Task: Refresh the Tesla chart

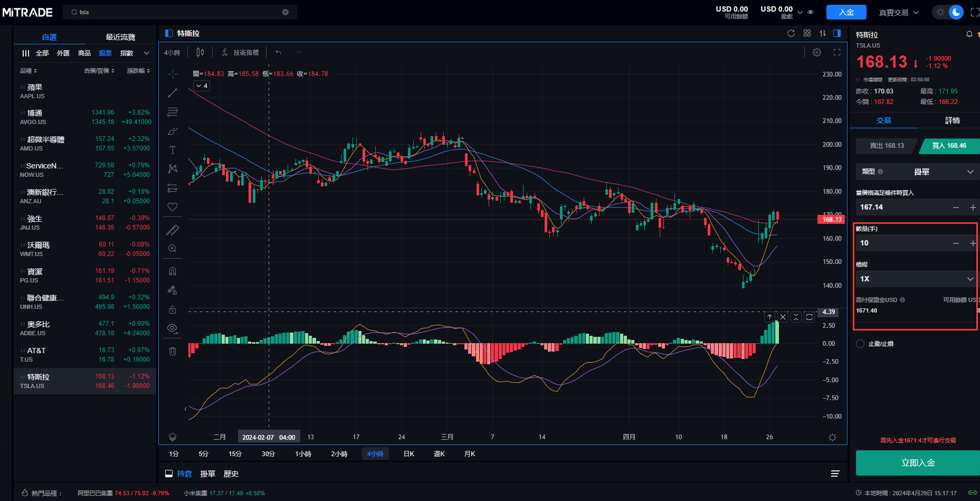Action: 791,33
